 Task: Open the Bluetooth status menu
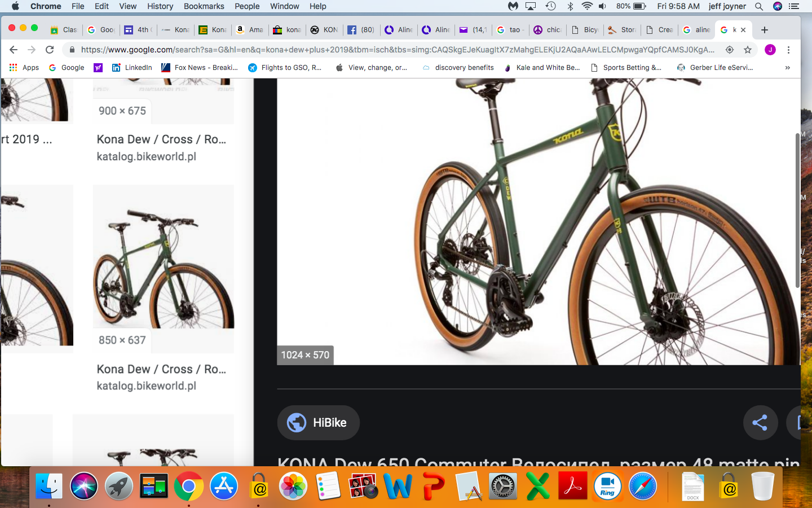click(570, 6)
